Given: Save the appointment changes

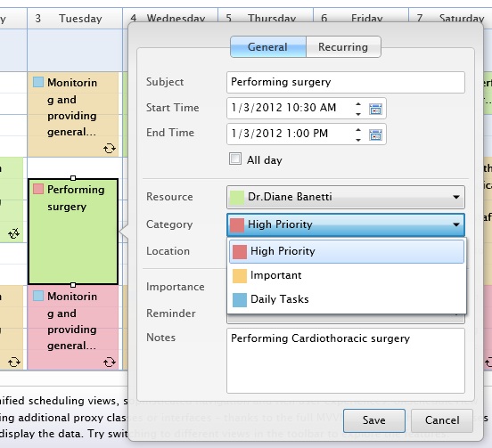Looking at the screenshot, I should point(374,420).
